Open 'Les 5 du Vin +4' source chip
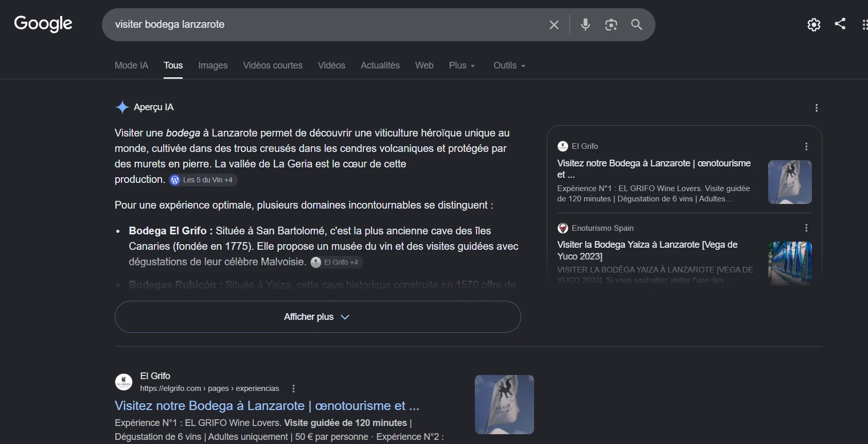This screenshot has width=868, height=444. click(203, 180)
